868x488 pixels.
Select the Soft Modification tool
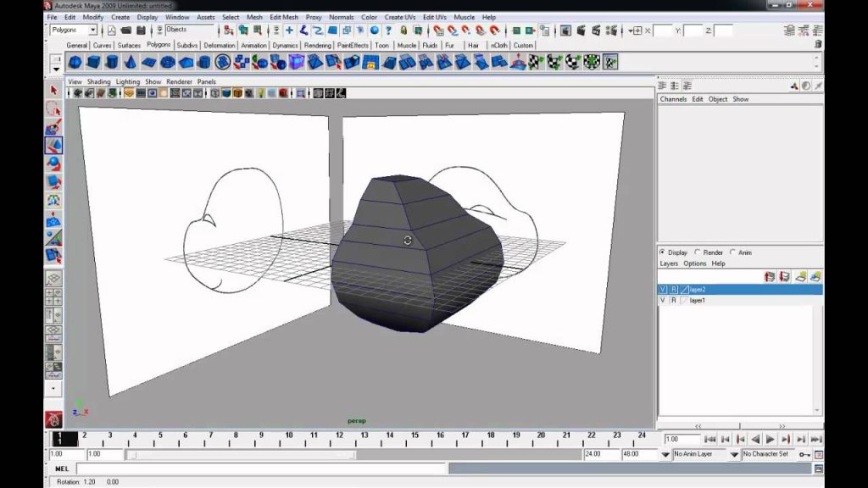pos(53,219)
